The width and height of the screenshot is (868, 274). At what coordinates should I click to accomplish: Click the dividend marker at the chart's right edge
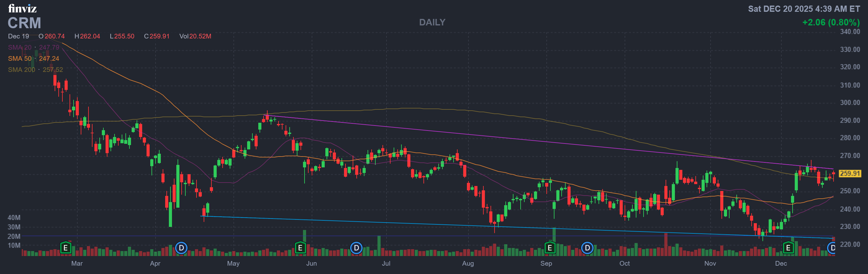(x=832, y=248)
